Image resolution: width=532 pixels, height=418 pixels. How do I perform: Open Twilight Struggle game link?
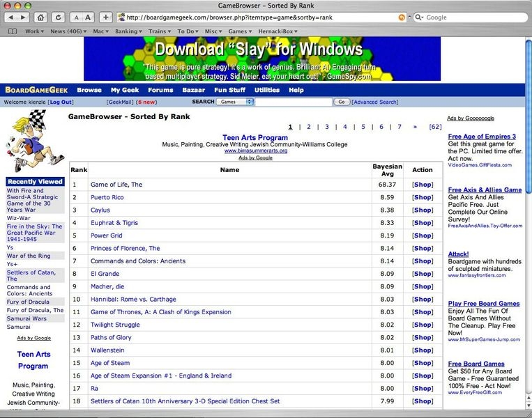(115, 325)
